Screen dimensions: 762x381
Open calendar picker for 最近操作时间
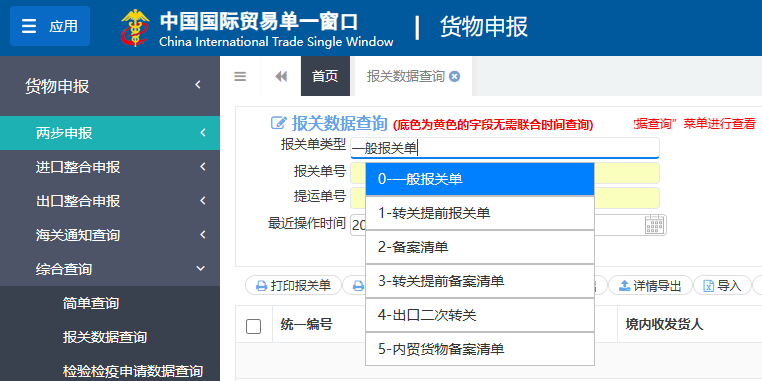(654, 225)
